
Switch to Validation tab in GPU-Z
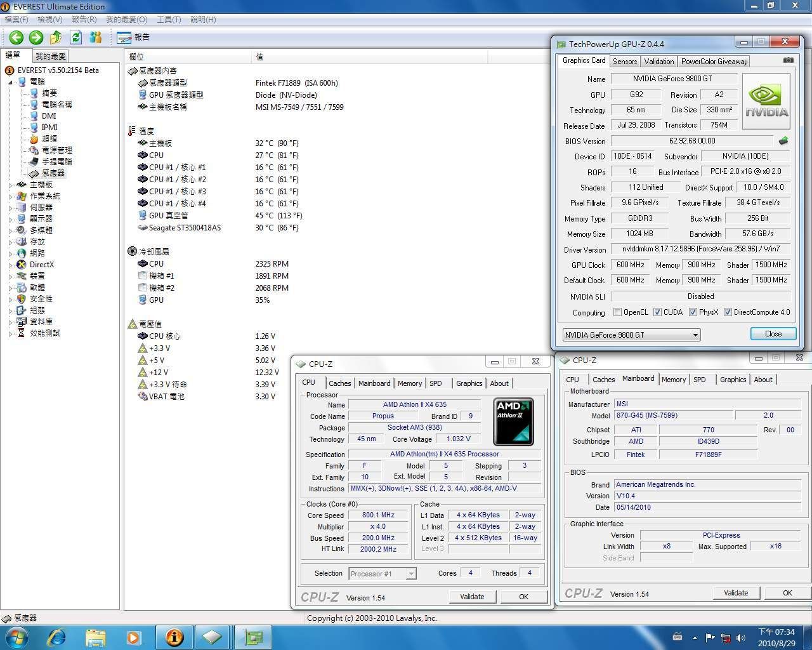coord(658,61)
